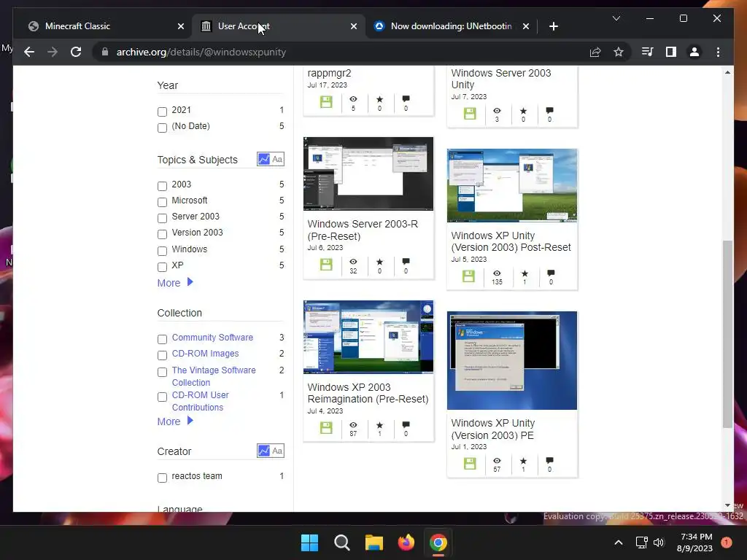Close the Now downloading UNetbootin tab
This screenshot has width=747, height=560.
tap(525, 26)
